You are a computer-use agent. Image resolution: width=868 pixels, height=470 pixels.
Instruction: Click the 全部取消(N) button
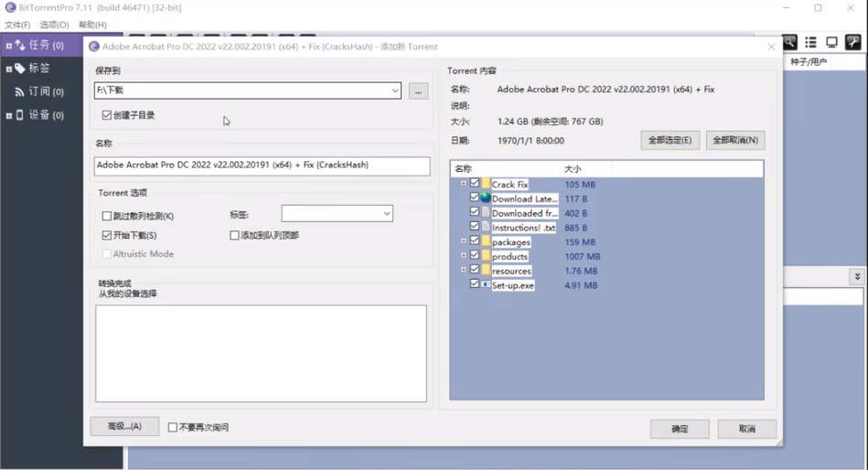point(735,140)
